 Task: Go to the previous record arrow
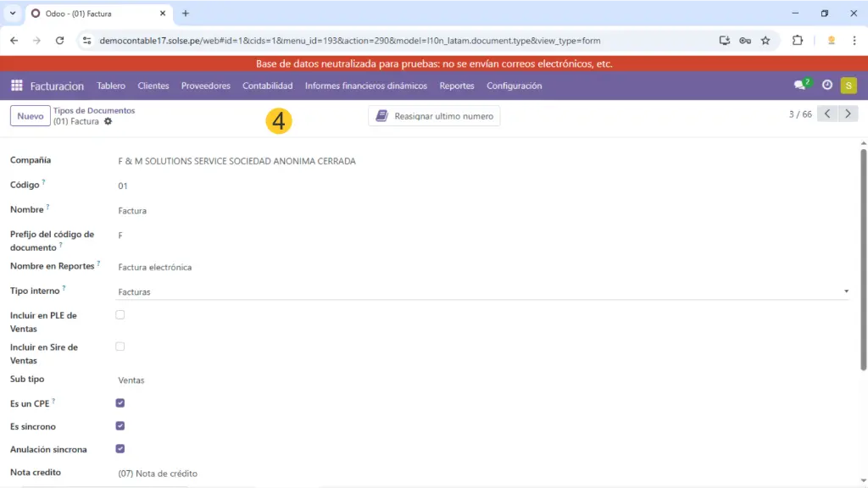click(x=827, y=114)
